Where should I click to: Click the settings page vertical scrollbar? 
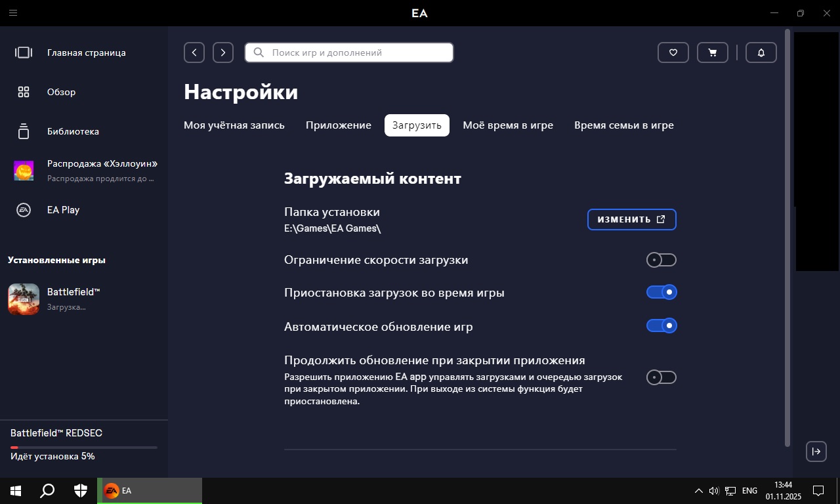click(787, 238)
